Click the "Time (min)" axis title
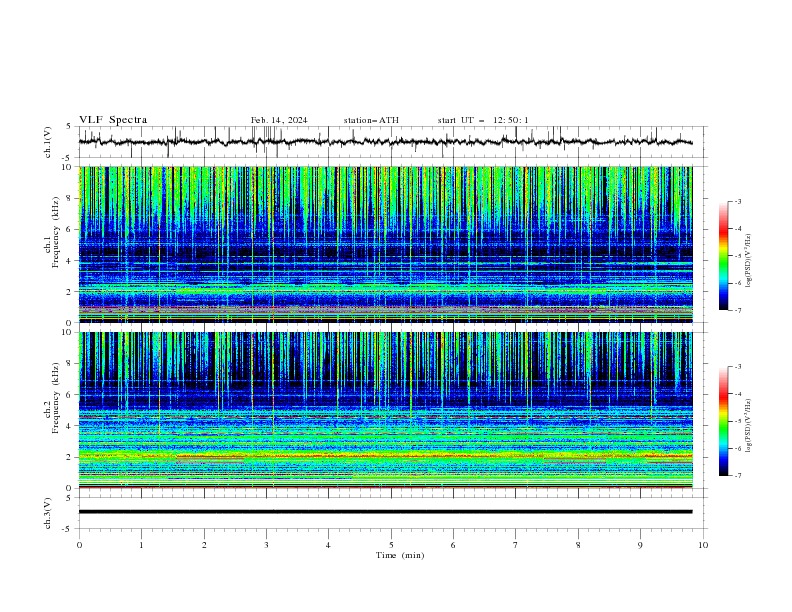792x612 pixels. tap(400, 555)
